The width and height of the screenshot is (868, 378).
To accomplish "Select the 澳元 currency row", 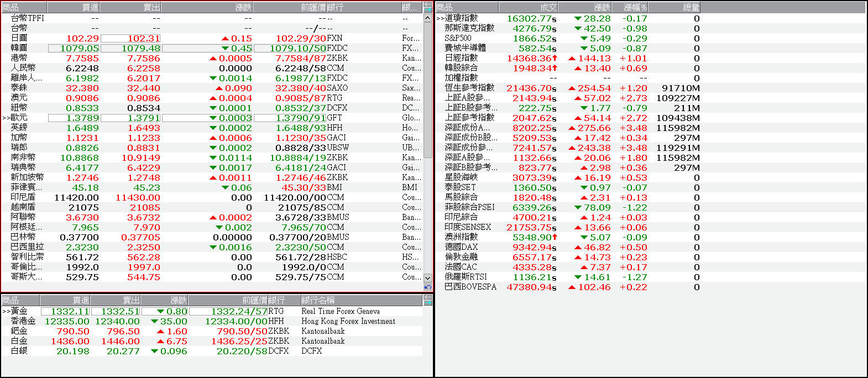I will [212, 98].
